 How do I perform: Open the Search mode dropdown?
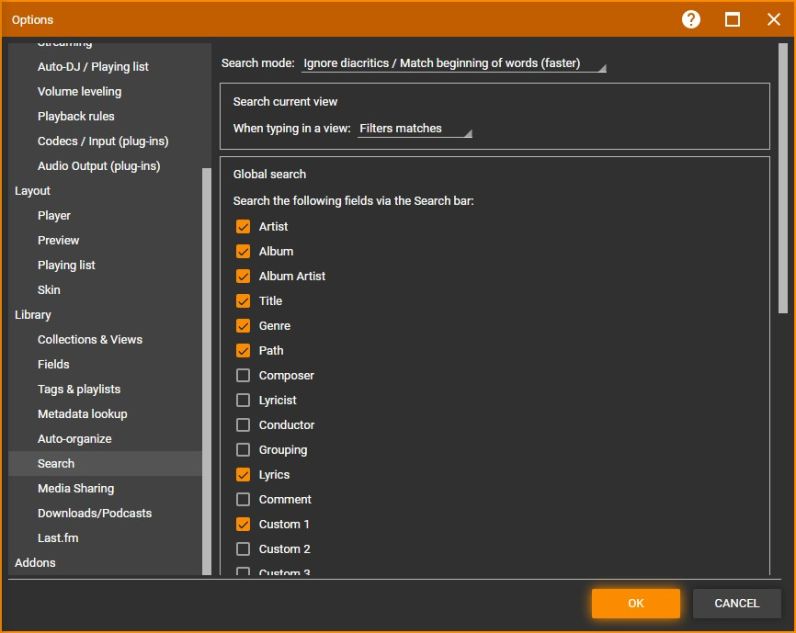(x=453, y=64)
